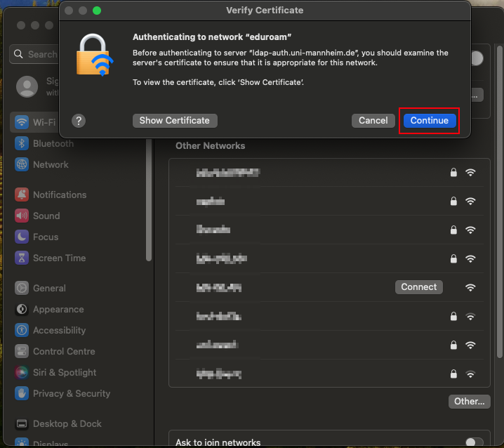The image size is (504, 448).
Task: Click the Privacy & Security hand icon
Action: tap(22, 393)
